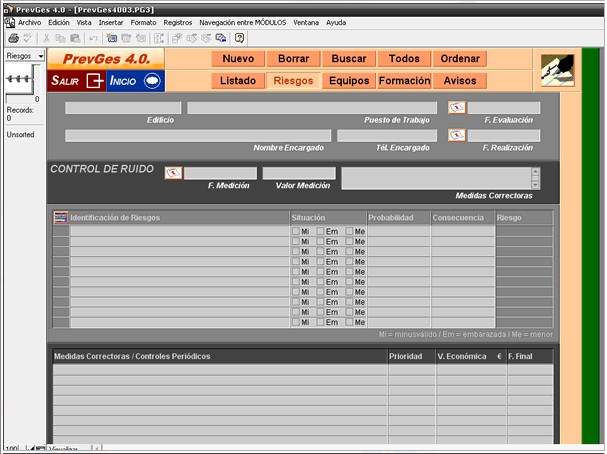Click the first hand-card toolbar icon
Screen dimensions: 607x454
tap(192, 38)
